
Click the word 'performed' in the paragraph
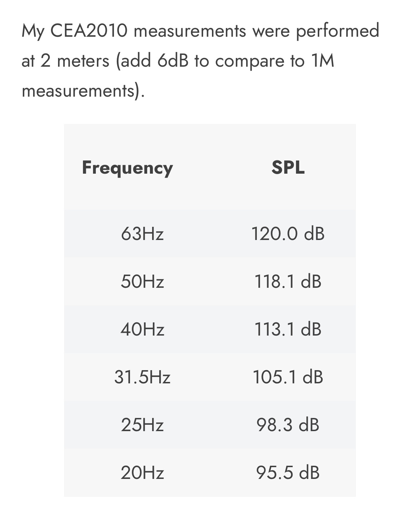(337, 31)
